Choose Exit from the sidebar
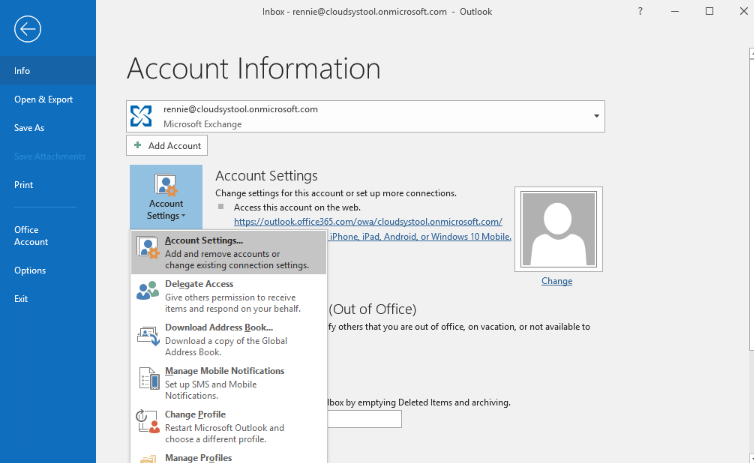This screenshot has width=754, height=463. tap(48, 299)
